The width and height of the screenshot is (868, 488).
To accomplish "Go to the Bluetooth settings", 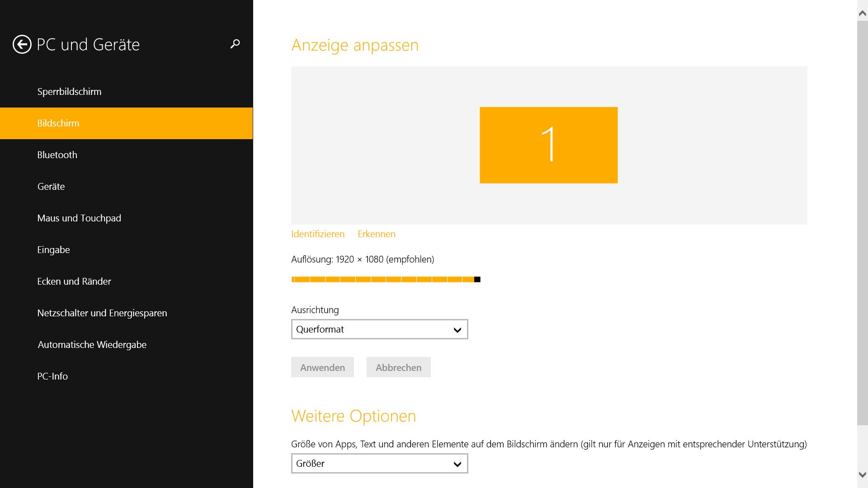I will 57,155.
